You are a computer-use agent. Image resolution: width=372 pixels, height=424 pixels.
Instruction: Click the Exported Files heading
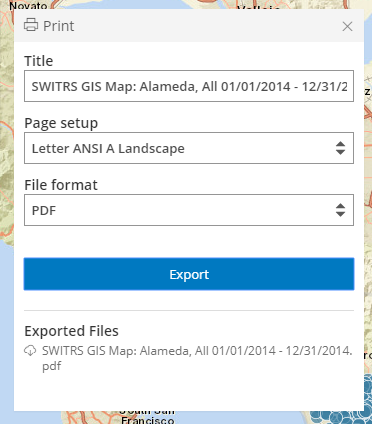(71, 331)
